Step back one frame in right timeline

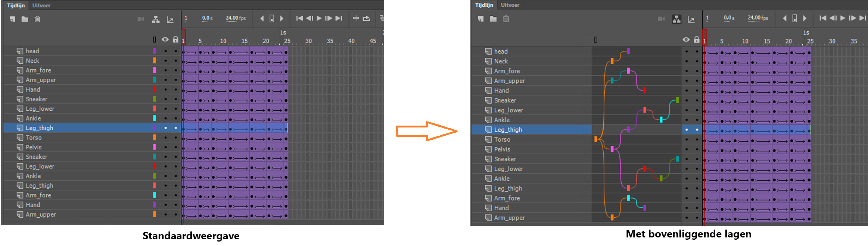point(833,18)
